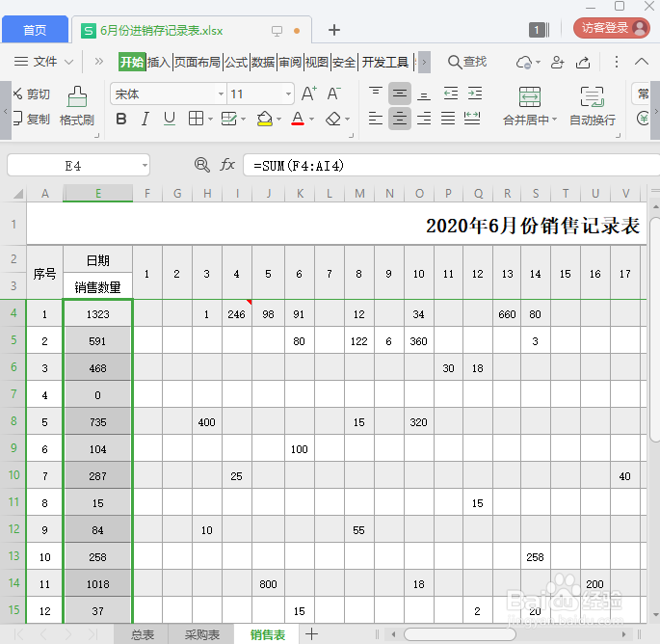Open the Search (查找) tool
This screenshot has height=644, width=660.
pos(467,63)
